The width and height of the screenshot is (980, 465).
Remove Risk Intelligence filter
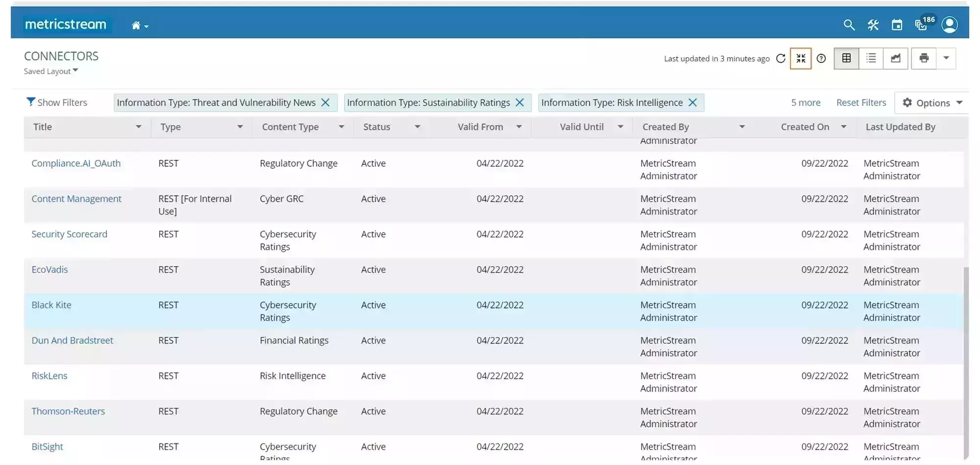(692, 103)
